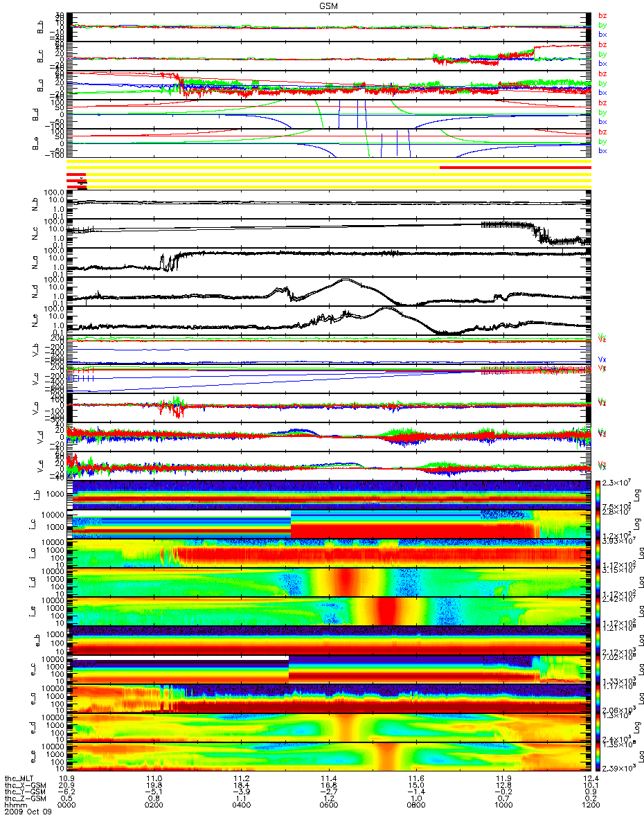Click inside the N_d density plot panel
This screenshot has width=644, height=831.
click(329, 292)
